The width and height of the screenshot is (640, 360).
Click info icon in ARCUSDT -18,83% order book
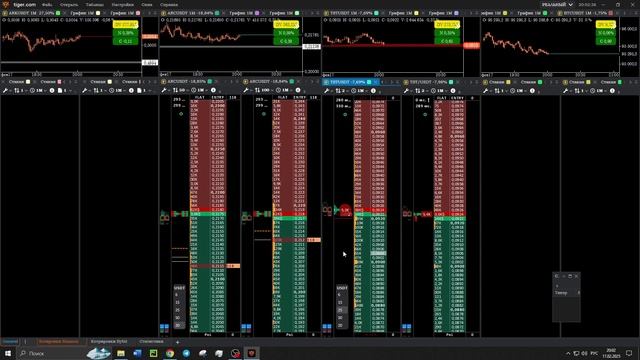[x=213, y=90]
